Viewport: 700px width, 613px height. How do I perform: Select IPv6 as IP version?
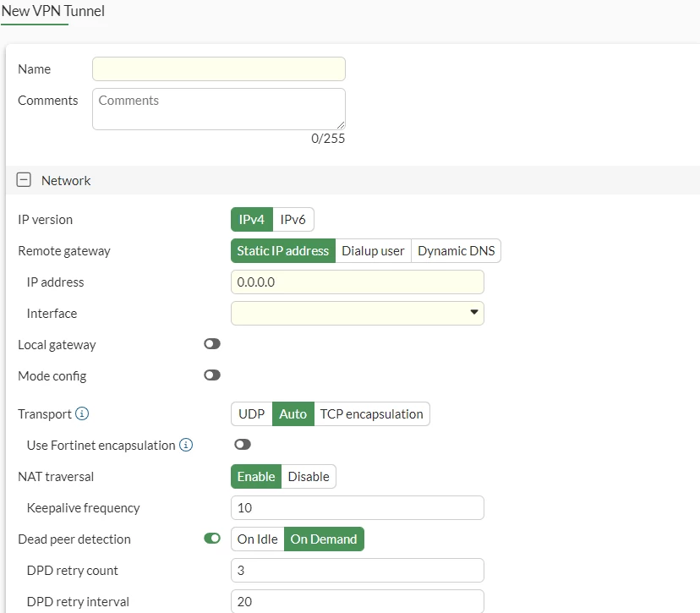(293, 219)
